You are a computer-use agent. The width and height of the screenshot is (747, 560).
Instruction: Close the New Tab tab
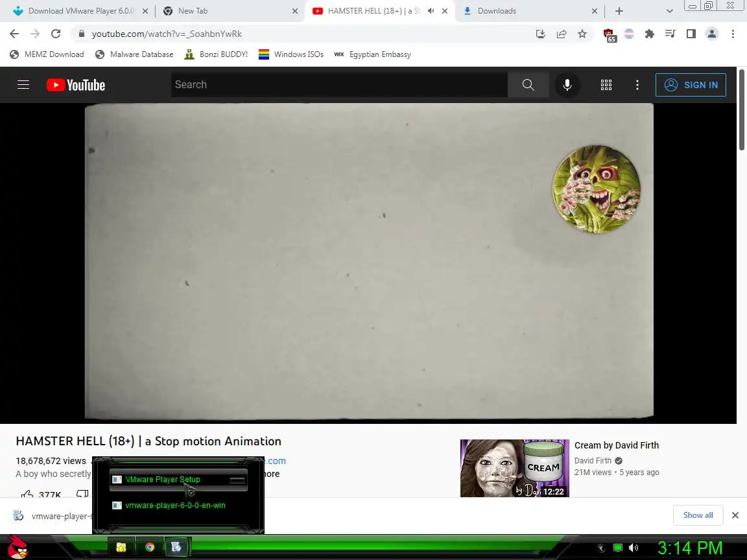click(x=295, y=11)
